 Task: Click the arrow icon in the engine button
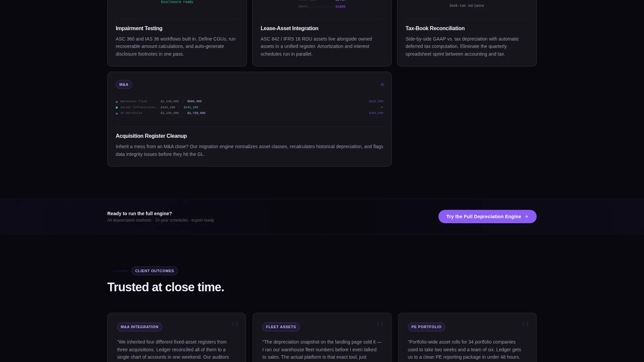pos(526,217)
